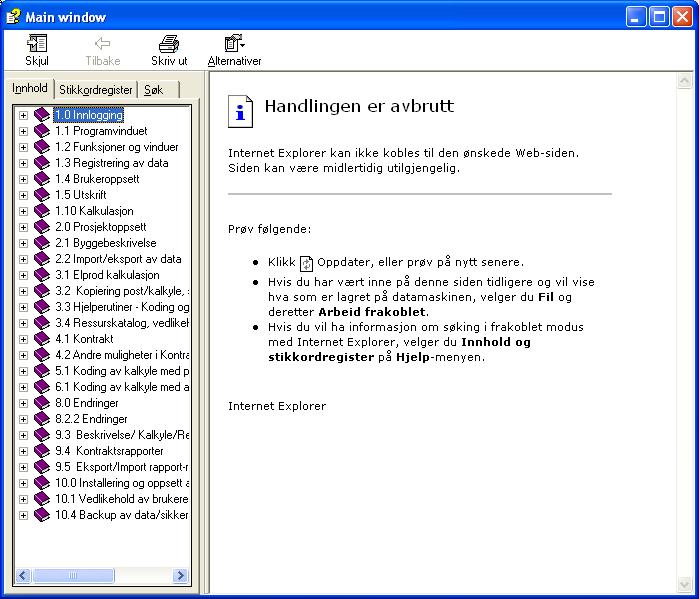
Task: Select the 8.0 Endringer tree item
Action: pos(87,403)
